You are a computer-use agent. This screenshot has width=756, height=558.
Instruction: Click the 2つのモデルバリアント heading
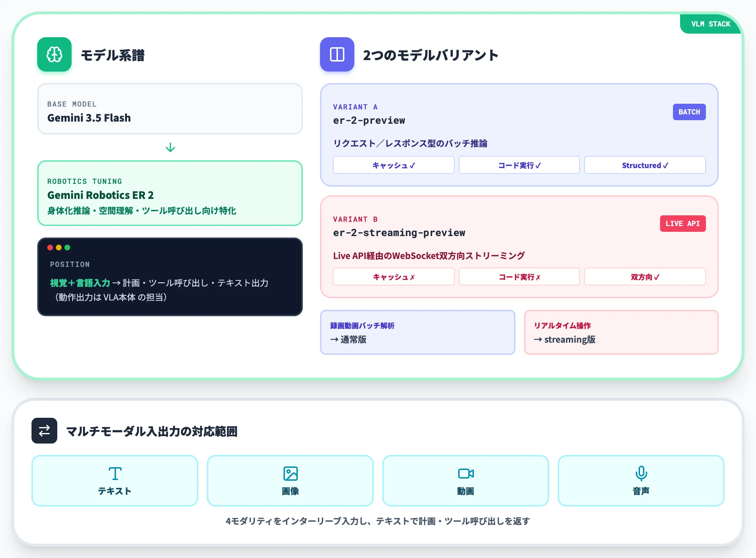point(431,55)
